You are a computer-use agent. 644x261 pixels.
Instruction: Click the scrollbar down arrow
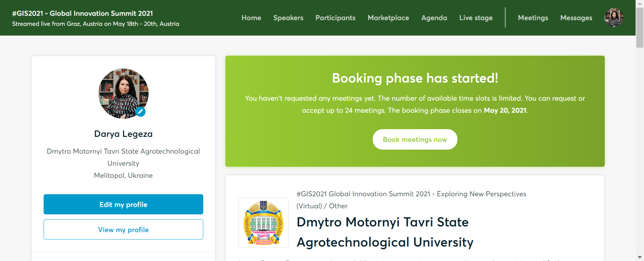tap(640, 257)
